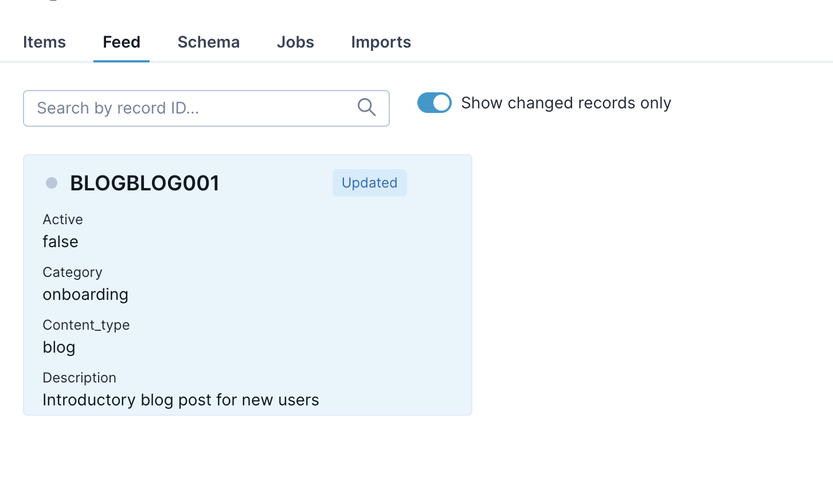
Task: Click the Updated badge on the record card
Action: (x=369, y=182)
